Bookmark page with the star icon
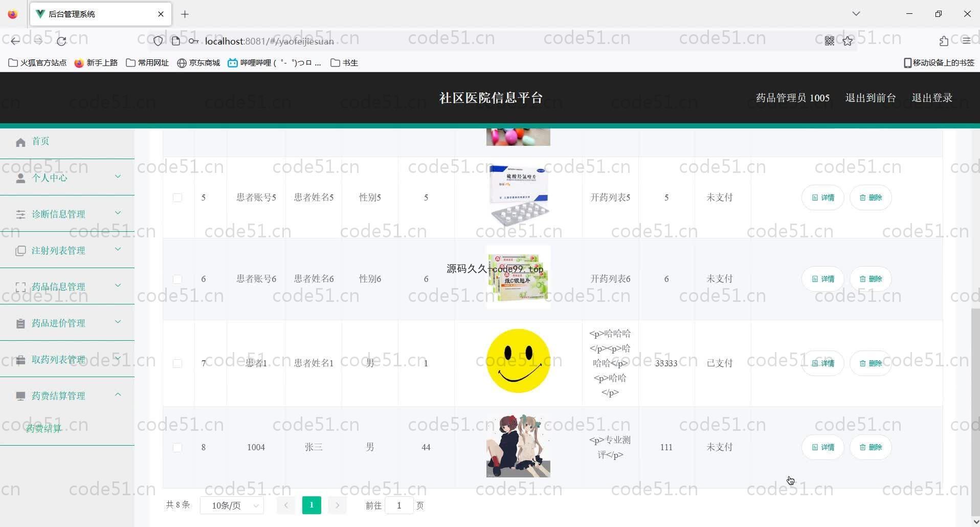Image resolution: width=980 pixels, height=527 pixels. point(848,41)
